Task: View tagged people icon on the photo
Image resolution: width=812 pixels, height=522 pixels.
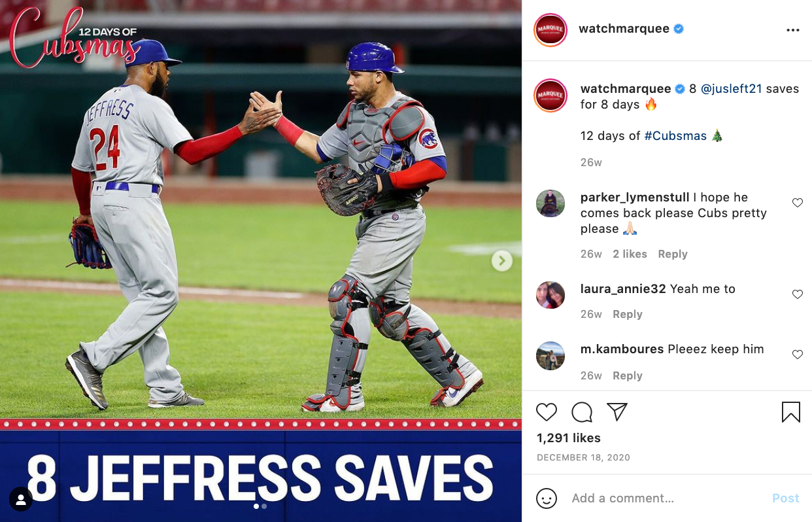Action: pyautogui.click(x=21, y=500)
